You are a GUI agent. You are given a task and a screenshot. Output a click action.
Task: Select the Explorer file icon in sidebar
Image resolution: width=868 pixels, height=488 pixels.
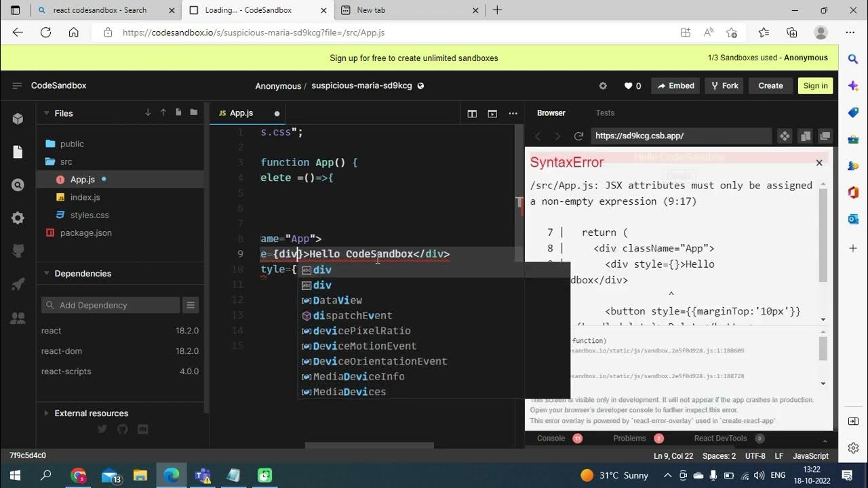click(x=18, y=152)
